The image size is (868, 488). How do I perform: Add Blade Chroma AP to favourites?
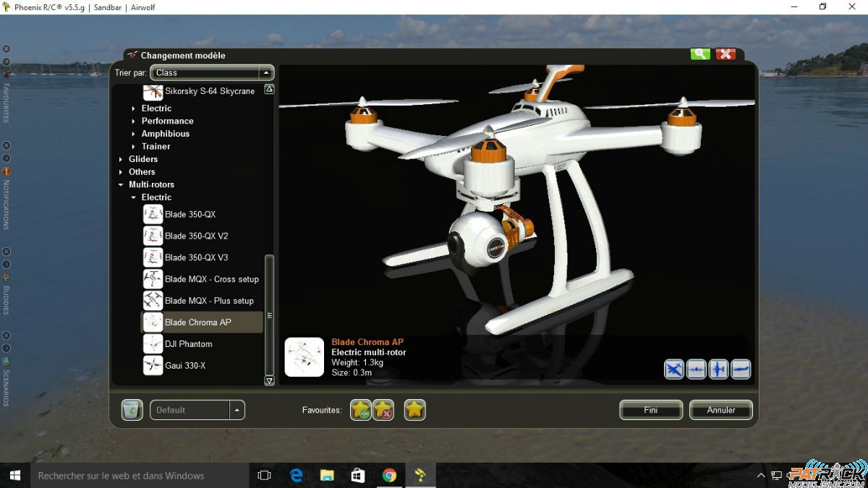[x=361, y=410]
